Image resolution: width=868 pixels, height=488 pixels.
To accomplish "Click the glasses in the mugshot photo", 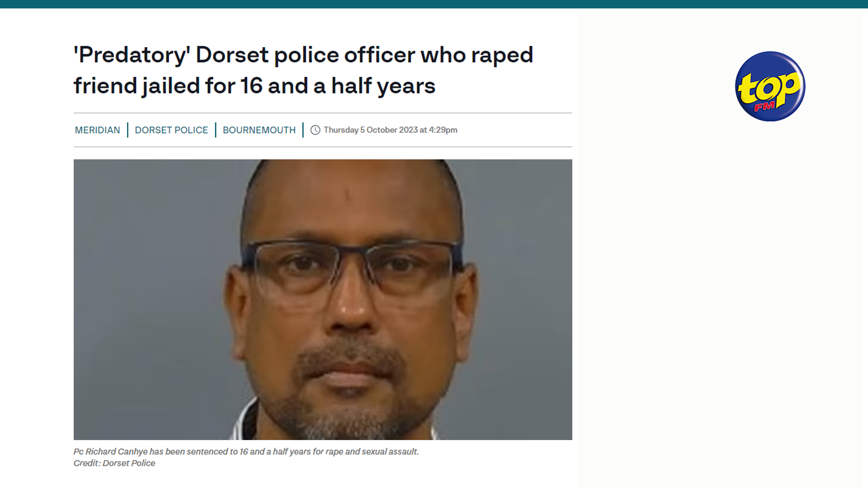I will 351,267.
